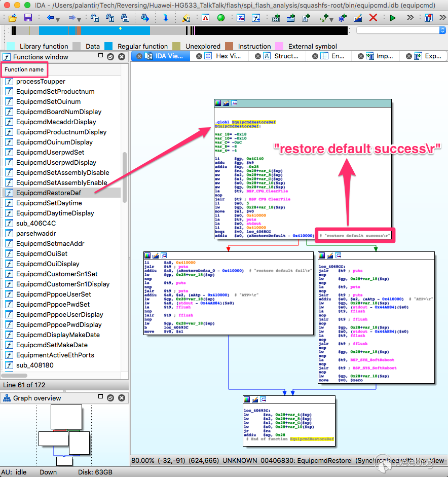Click the Function name column header
The image size is (448, 477).
click(x=24, y=69)
